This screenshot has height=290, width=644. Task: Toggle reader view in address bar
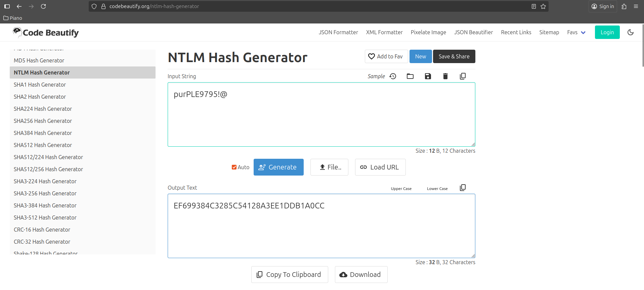click(x=533, y=6)
